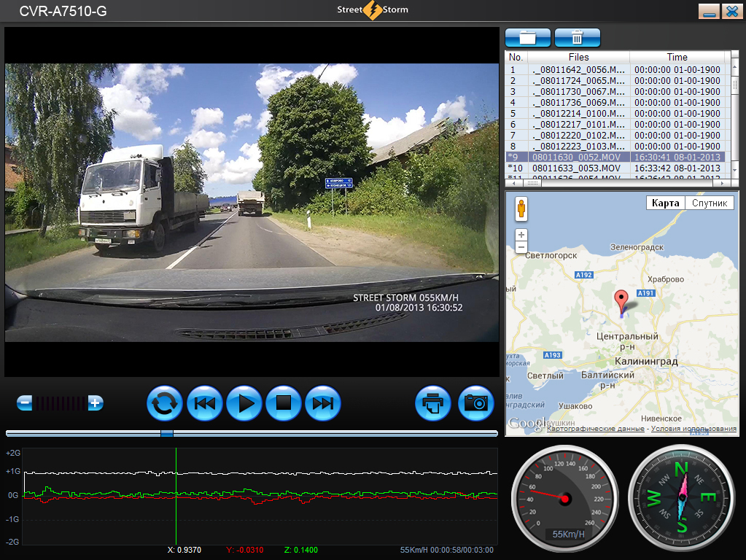Print the current frame
Viewport: 746px width, 560px height.
433,403
